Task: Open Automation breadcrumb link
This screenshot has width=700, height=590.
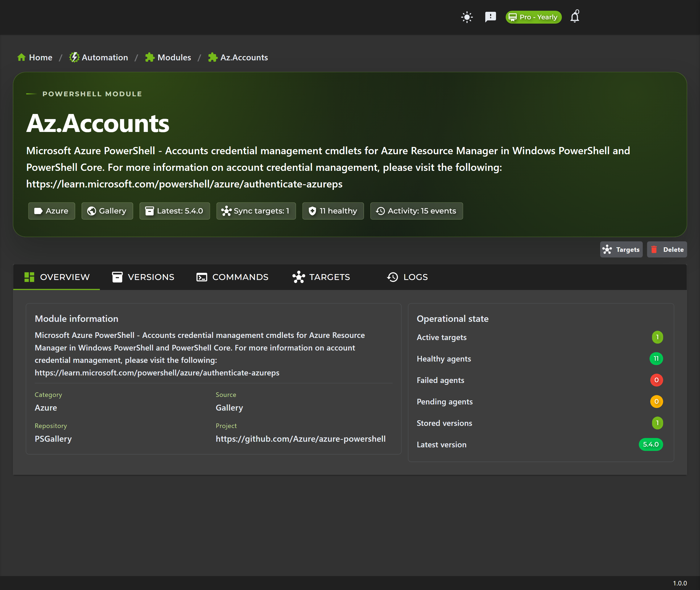Action: tap(99, 58)
